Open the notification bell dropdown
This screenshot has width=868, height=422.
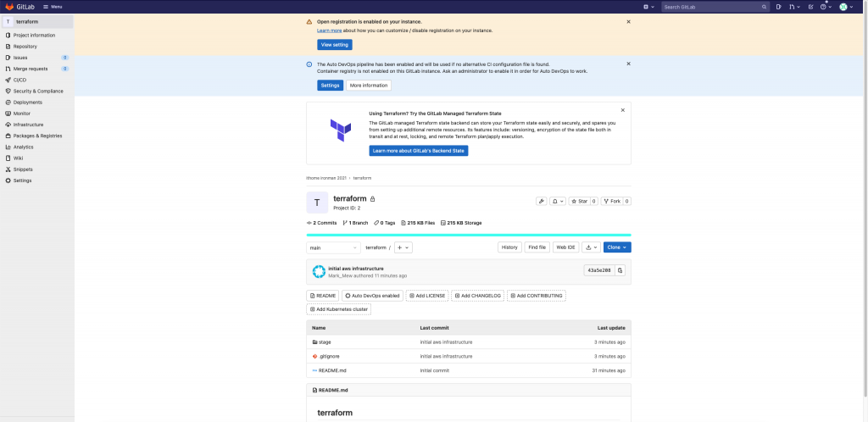tap(558, 202)
